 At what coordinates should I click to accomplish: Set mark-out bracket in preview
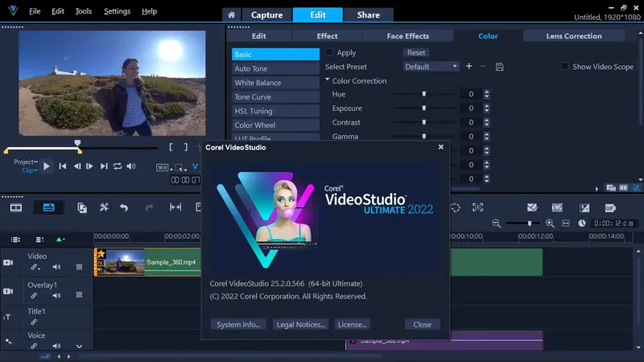point(186,147)
